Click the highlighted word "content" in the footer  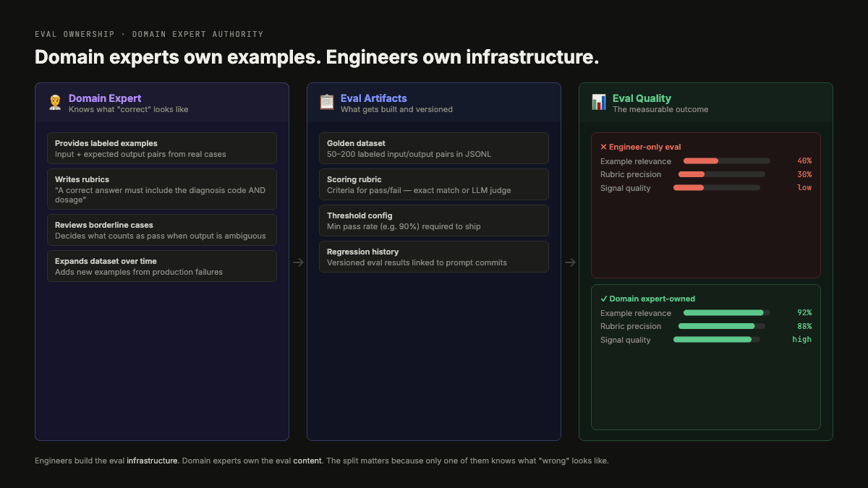(x=307, y=461)
